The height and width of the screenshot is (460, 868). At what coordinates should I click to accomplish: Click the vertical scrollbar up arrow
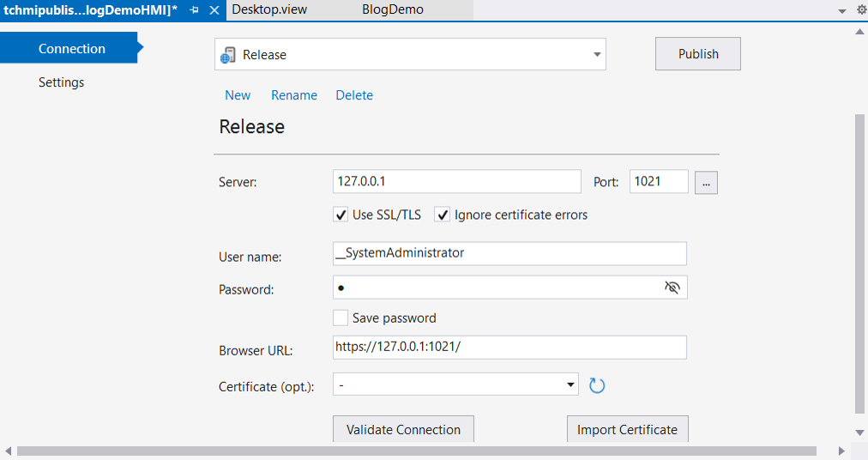click(x=859, y=32)
